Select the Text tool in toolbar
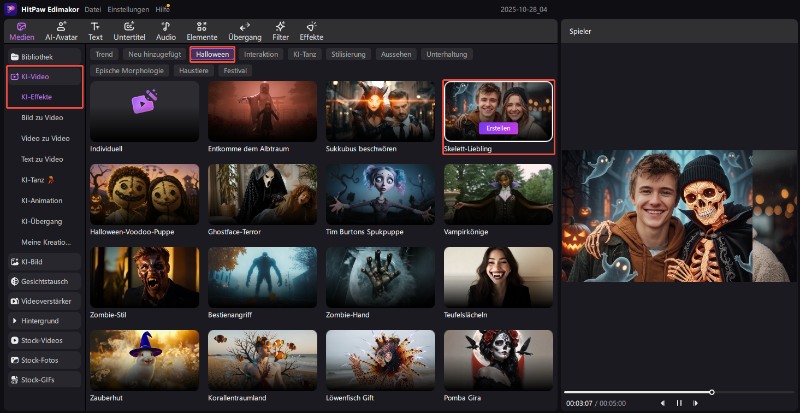The image size is (800, 413). pyautogui.click(x=95, y=30)
